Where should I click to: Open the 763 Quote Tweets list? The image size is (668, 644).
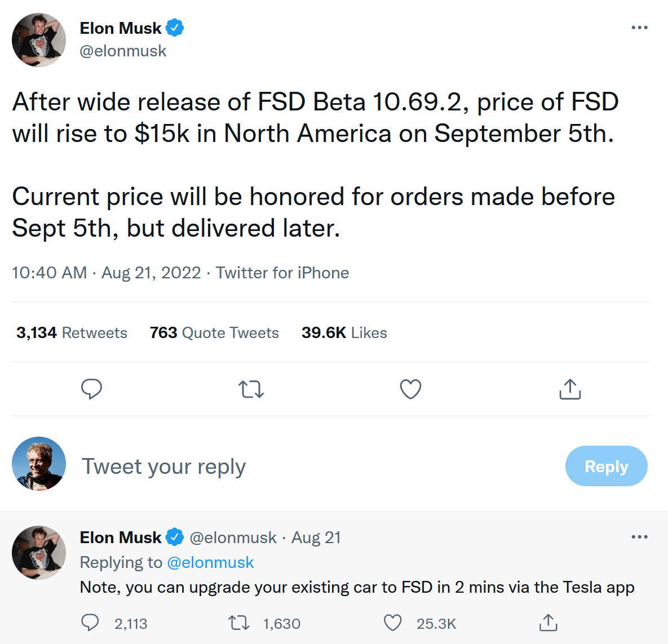[x=214, y=333]
